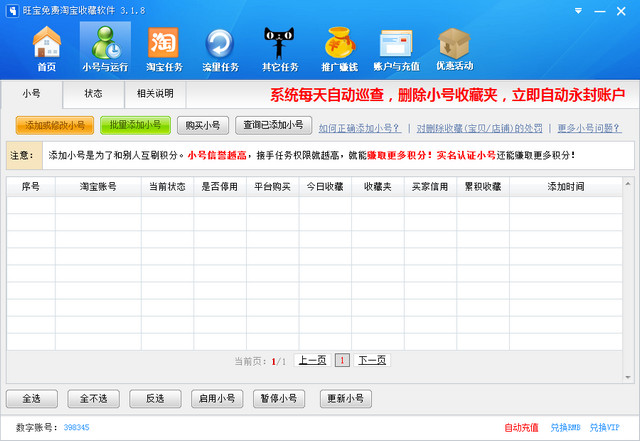
Task: Click 查询已添加小号 button
Action: click(273, 125)
